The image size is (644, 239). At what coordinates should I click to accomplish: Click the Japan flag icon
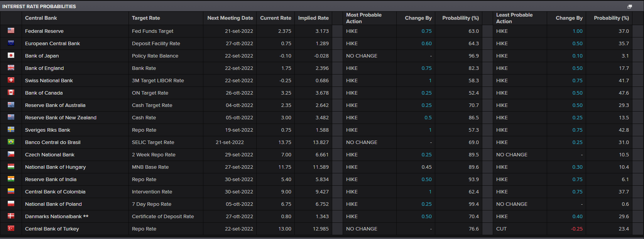pos(11,55)
